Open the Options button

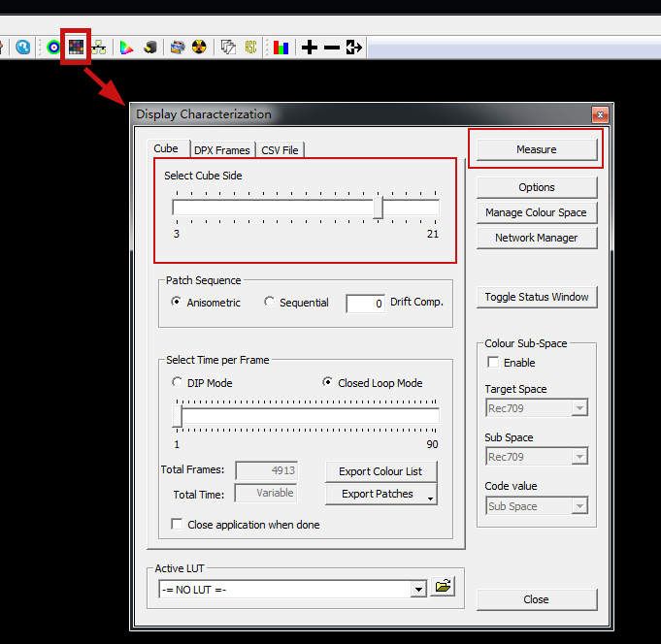[537, 187]
